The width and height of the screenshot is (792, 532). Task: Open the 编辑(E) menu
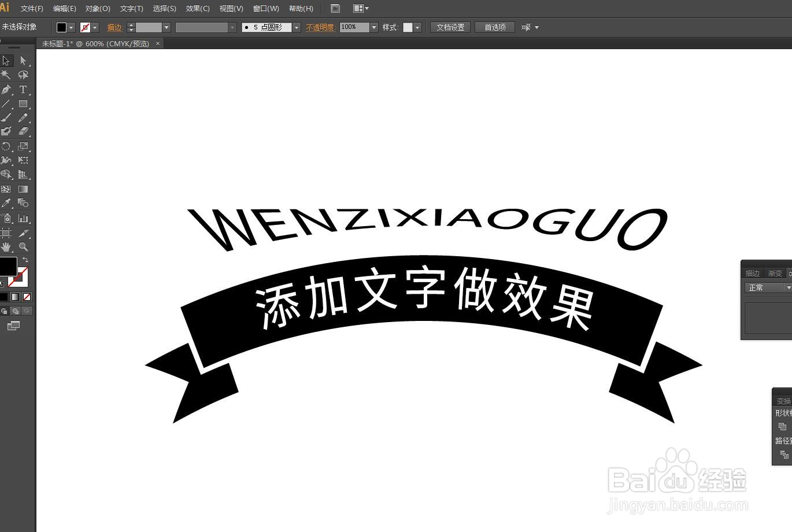pyautogui.click(x=64, y=9)
